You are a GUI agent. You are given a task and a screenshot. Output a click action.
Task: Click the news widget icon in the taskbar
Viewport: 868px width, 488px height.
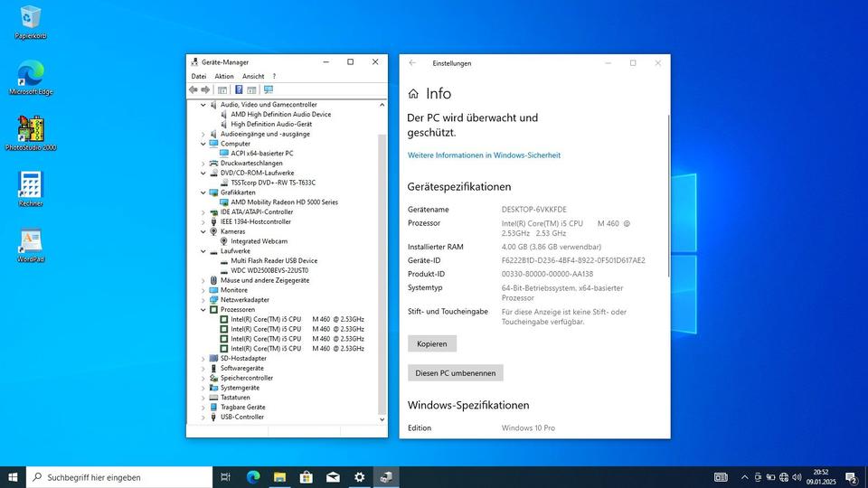tap(721, 477)
